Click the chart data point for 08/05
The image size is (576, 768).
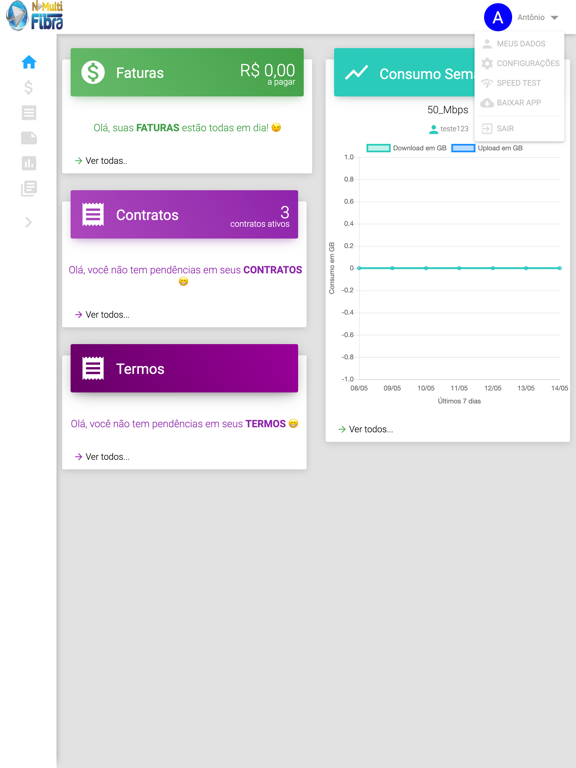pos(359,268)
